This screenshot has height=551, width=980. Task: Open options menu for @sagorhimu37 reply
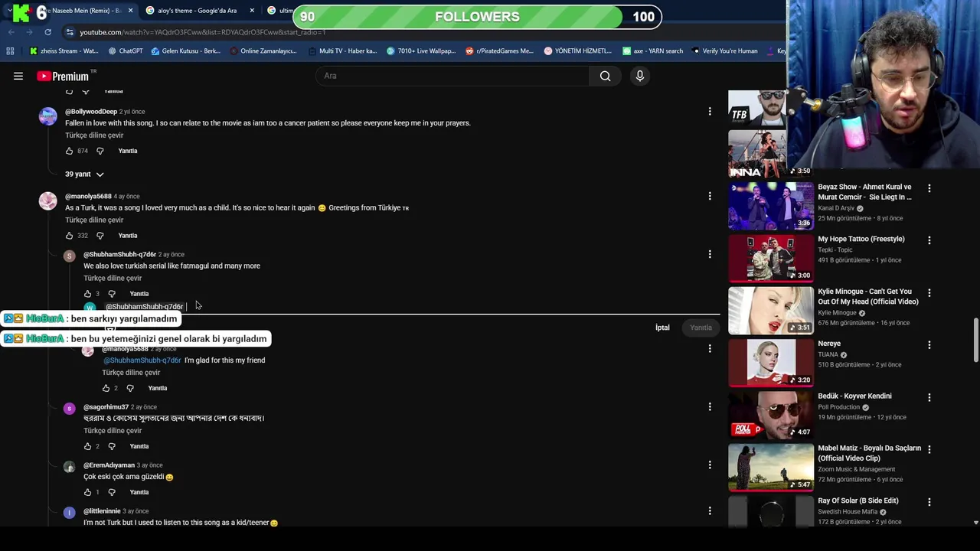tap(710, 407)
